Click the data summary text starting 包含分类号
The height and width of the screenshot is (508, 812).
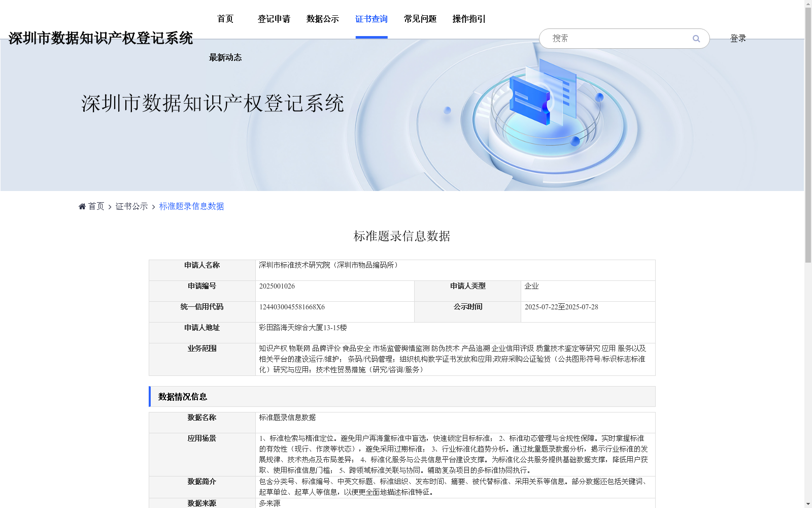click(454, 487)
